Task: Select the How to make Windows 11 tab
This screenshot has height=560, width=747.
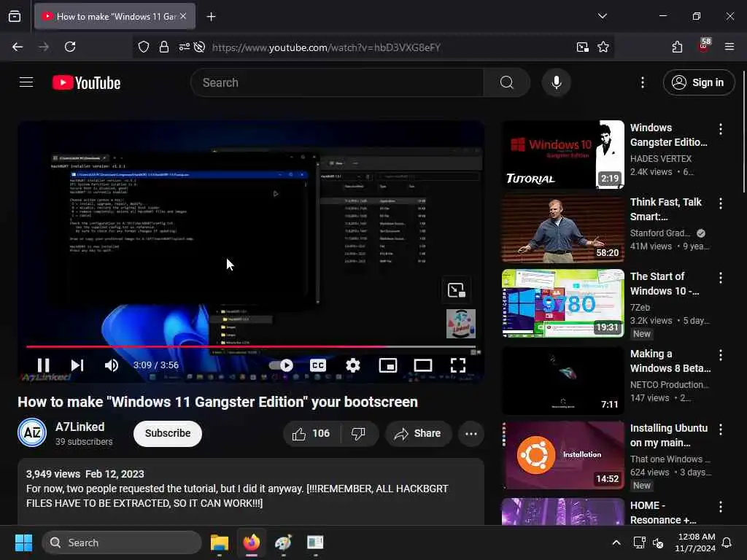Action: [x=115, y=17]
